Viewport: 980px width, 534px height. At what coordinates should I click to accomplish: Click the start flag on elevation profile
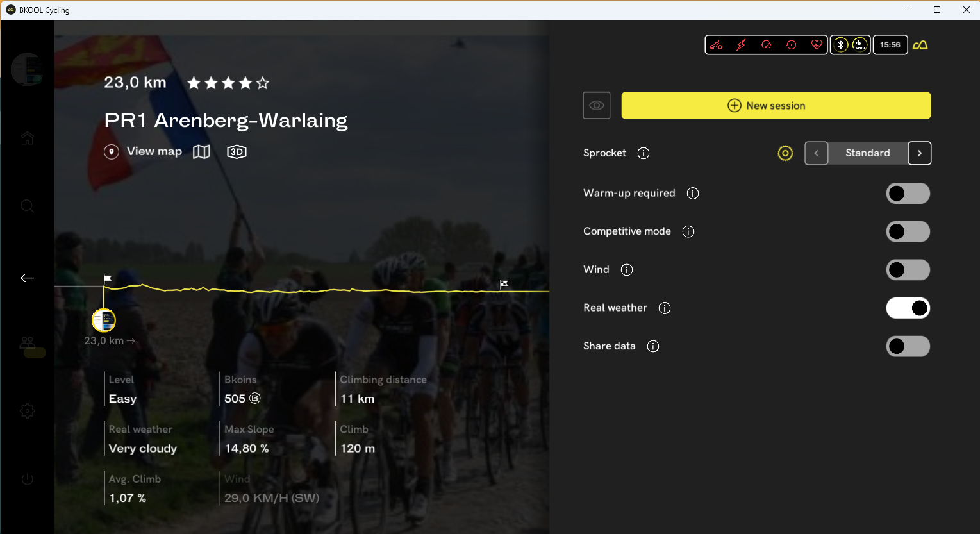pos(108,278)
